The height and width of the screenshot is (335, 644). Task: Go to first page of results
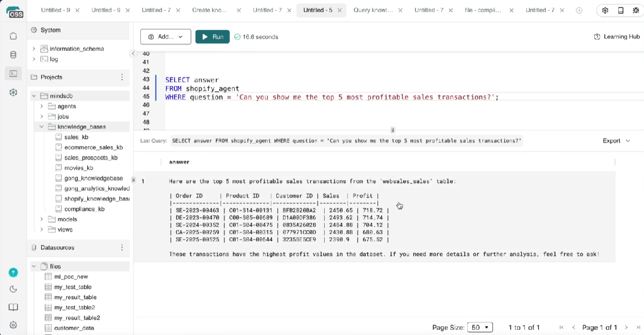click(561, 328)
